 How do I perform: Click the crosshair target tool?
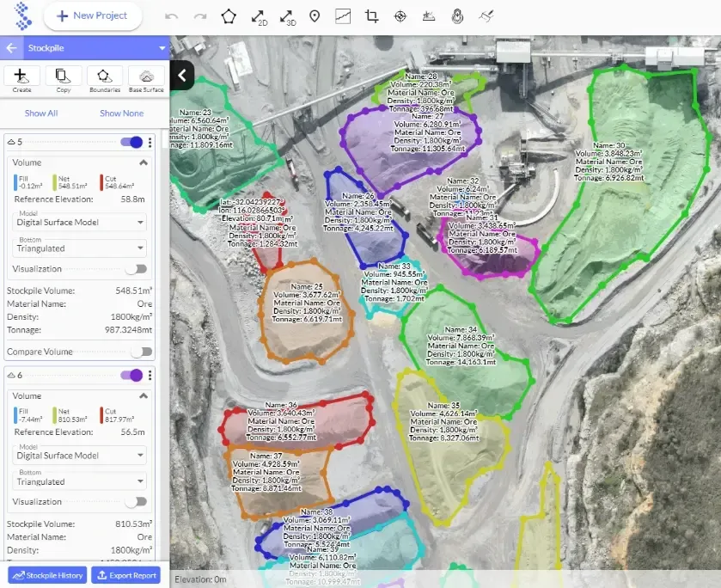click(400, 16)
